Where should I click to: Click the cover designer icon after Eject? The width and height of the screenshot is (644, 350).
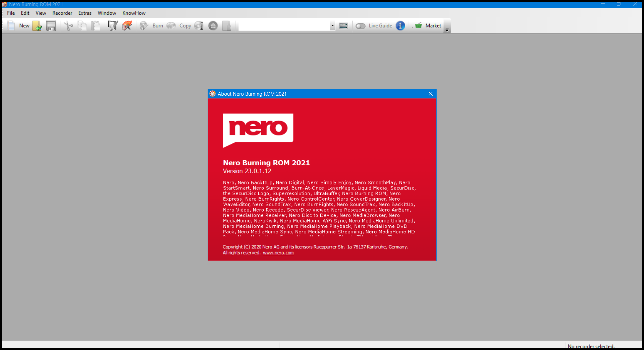pos(227,26)
